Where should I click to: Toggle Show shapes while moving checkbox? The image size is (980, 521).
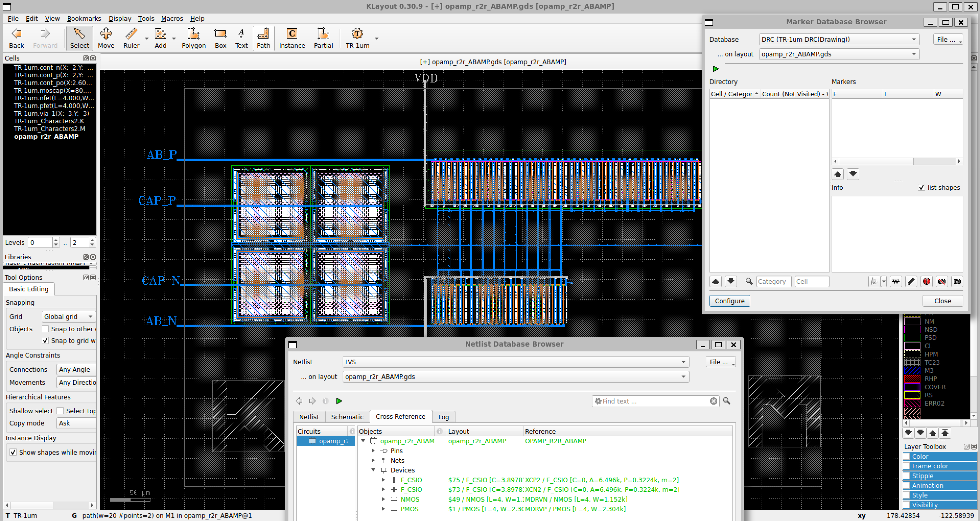[13, 452]
